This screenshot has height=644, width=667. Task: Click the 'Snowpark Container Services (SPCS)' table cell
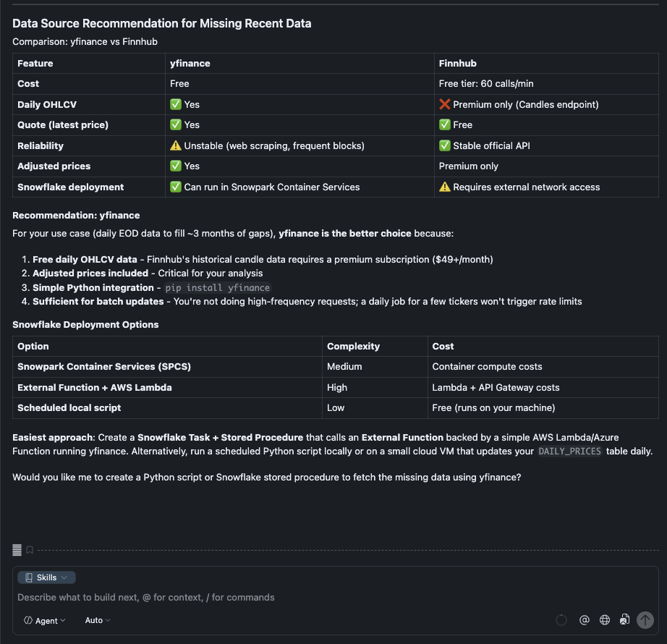tap(104, 367)
